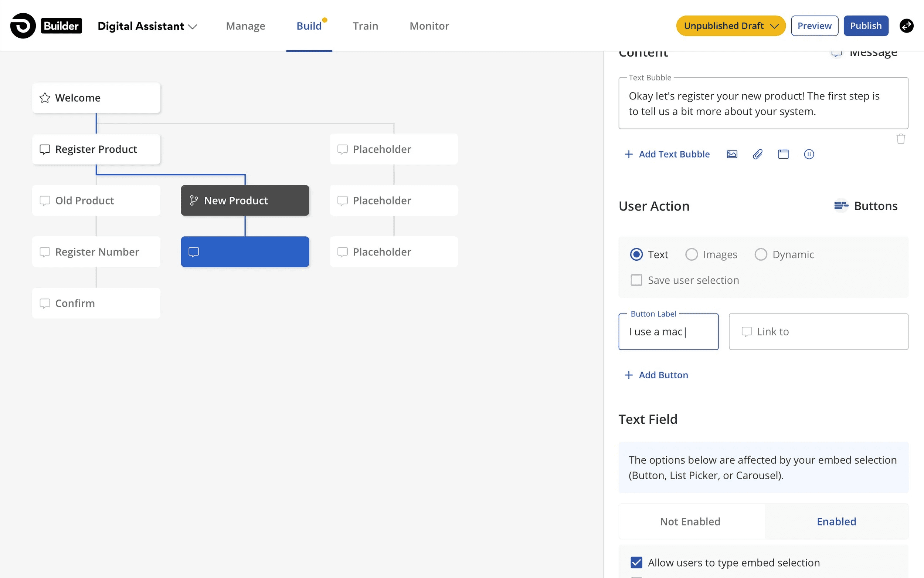
Task: Expand the Unpublished Draft dropdown
Action: click(x=730, y=26)
